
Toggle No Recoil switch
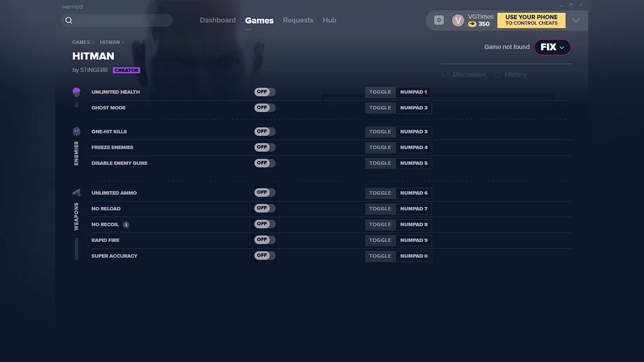(x=265, y=224)
